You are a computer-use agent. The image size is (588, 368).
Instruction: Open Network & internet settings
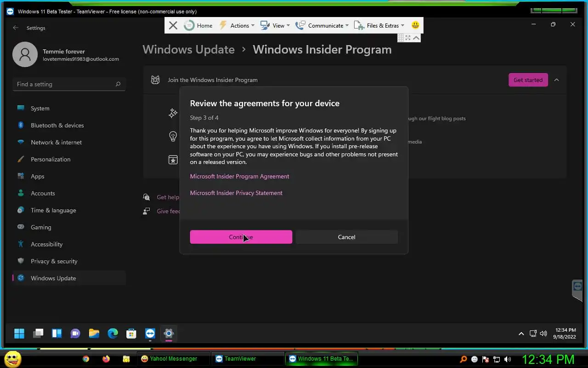pyautogui.click(x=69, y=142)
